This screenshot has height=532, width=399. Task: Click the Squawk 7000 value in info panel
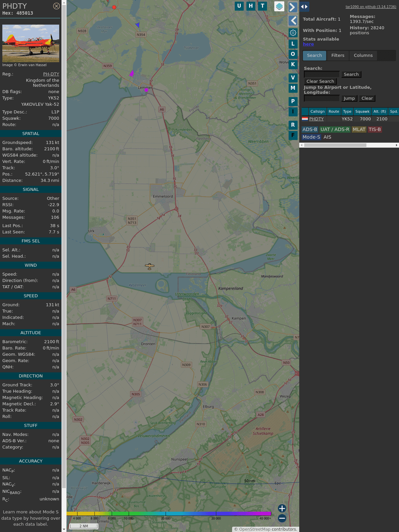(x=54, y=118)
